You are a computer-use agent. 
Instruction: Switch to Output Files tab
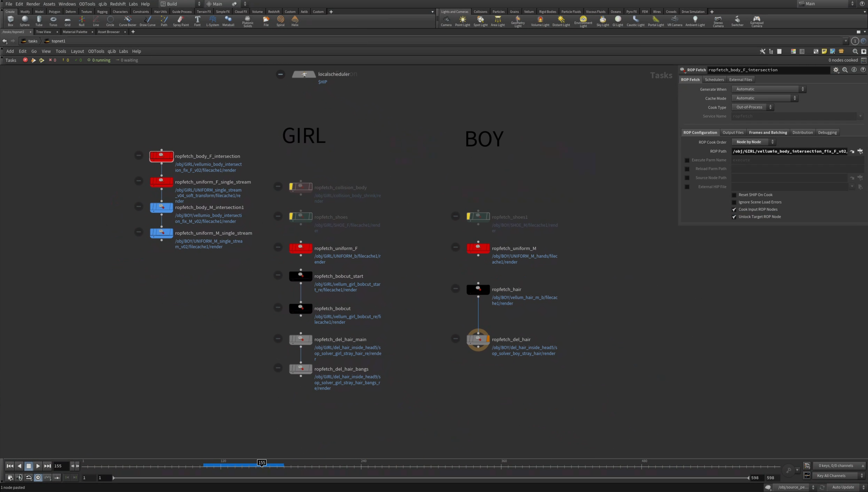(x=733, y=132)
